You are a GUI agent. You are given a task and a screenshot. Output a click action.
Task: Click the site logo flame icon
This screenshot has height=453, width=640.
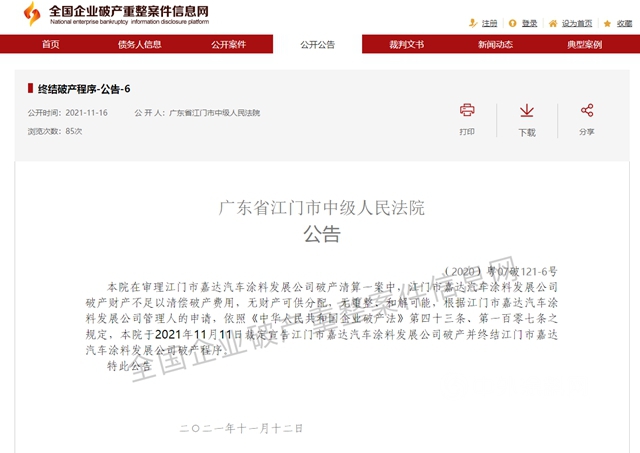point(32,13)
